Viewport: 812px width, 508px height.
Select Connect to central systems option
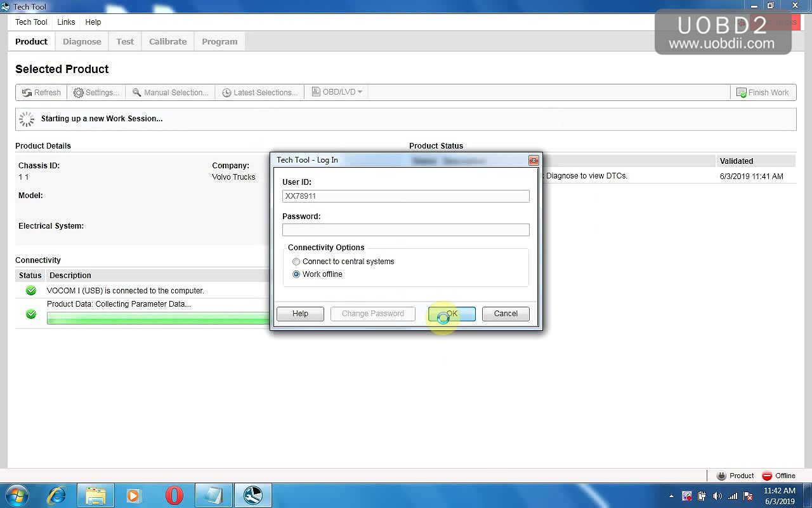[x=343, y=261]
